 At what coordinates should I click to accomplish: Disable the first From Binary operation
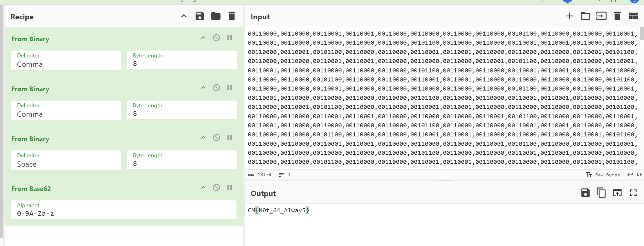(x=216, y=38)
